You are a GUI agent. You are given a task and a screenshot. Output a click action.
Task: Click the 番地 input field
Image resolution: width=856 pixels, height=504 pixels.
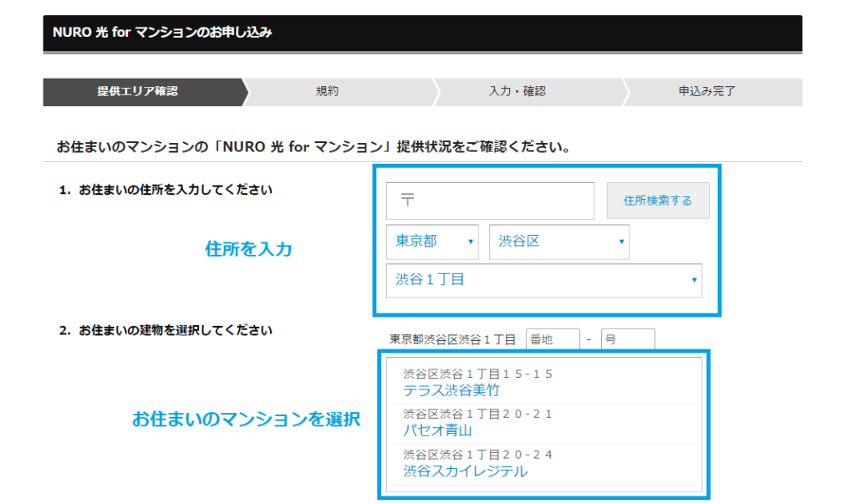(x=553, y=339)
